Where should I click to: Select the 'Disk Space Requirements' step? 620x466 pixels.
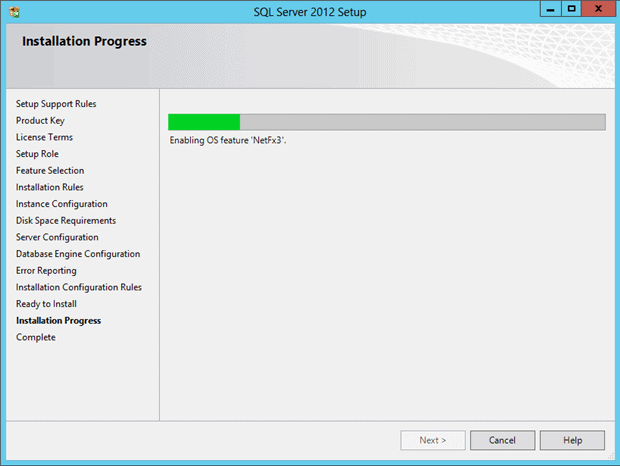66,221
